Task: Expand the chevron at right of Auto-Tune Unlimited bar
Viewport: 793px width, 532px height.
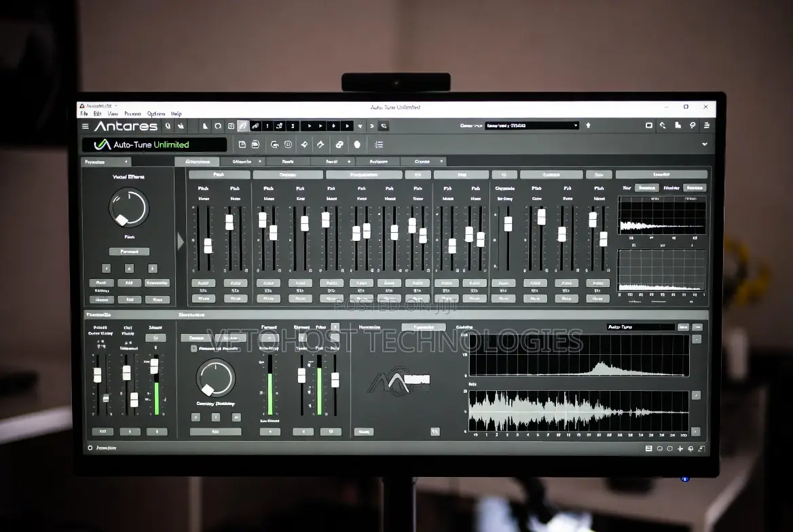Action: (x=705, y=144)
